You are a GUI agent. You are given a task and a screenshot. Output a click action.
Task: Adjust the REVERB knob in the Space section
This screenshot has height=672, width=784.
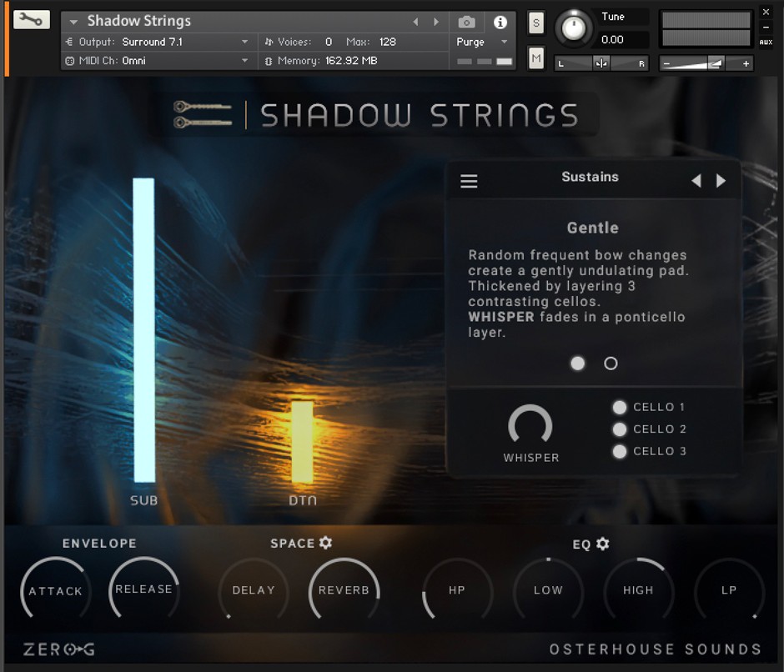[344, 591]
